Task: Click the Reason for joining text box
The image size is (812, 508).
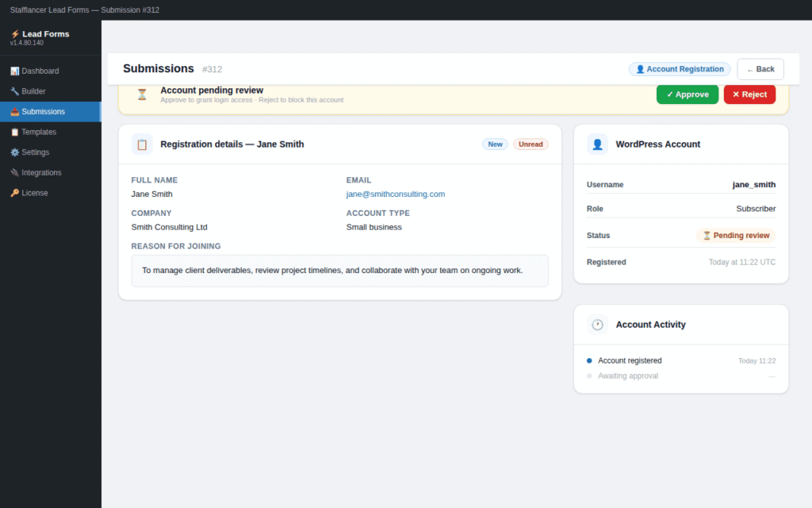Action: (x=339, y=271)
